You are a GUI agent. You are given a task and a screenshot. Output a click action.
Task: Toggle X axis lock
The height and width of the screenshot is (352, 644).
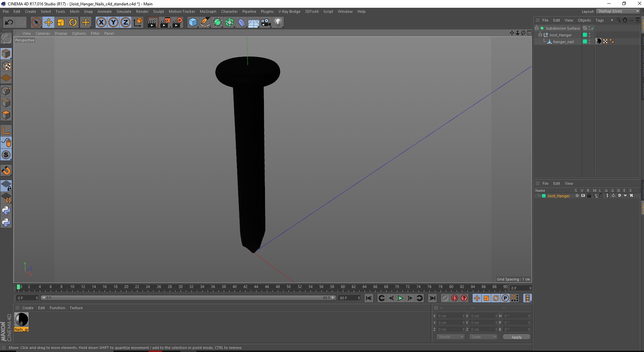tap(101, 23)
